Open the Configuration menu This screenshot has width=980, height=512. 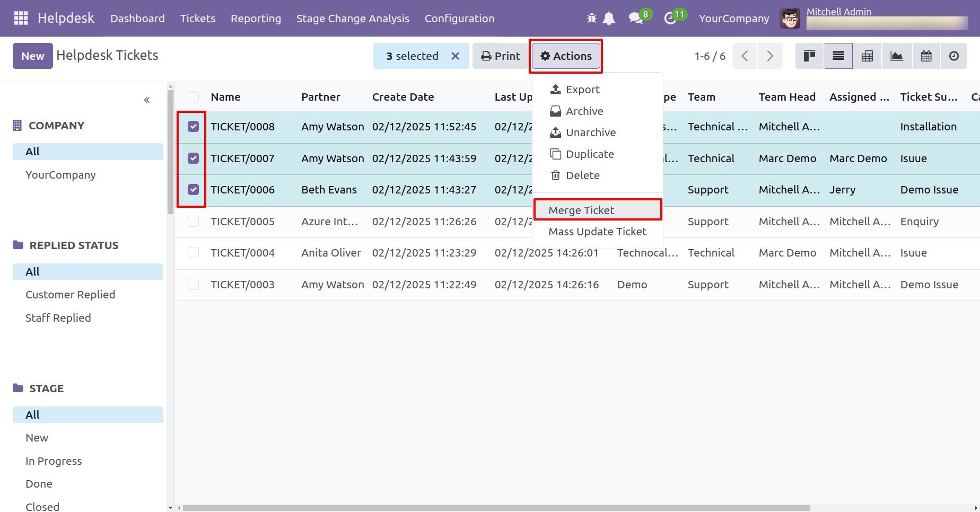point(459,19)
